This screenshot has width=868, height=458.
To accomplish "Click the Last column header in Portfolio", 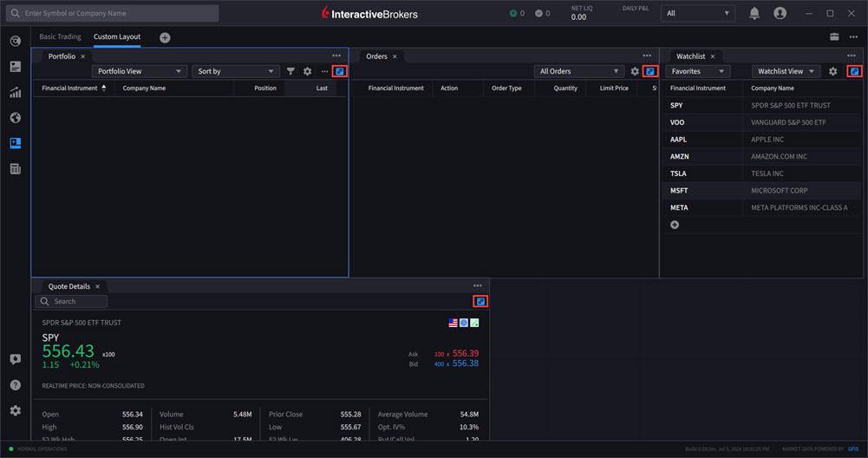I will [x=322, y=88].
